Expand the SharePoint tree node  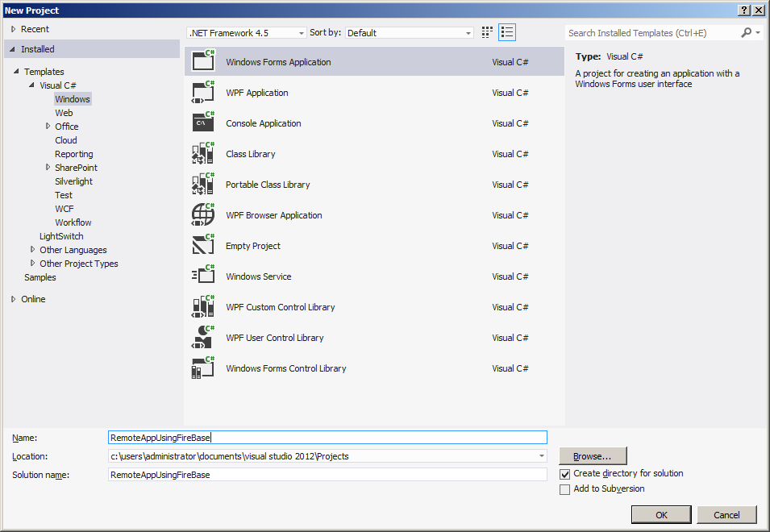coord(48,168)
